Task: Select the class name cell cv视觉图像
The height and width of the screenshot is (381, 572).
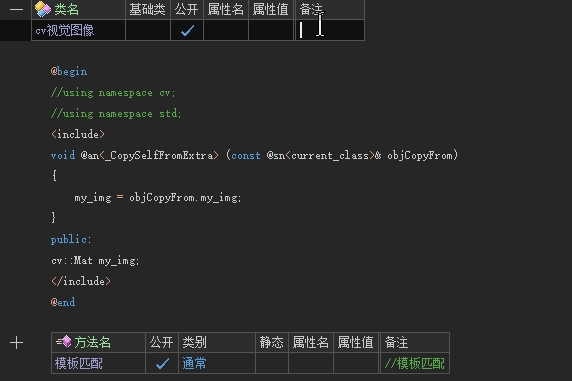Action: pyautogui.click(x=78, y=30)
